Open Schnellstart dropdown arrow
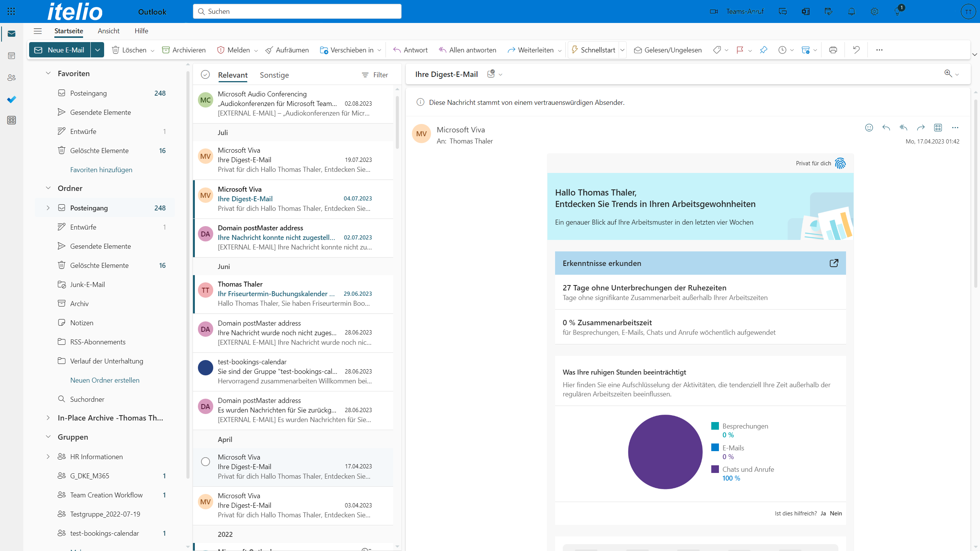The height and width of the screenshot is (551, 980). 622,50
